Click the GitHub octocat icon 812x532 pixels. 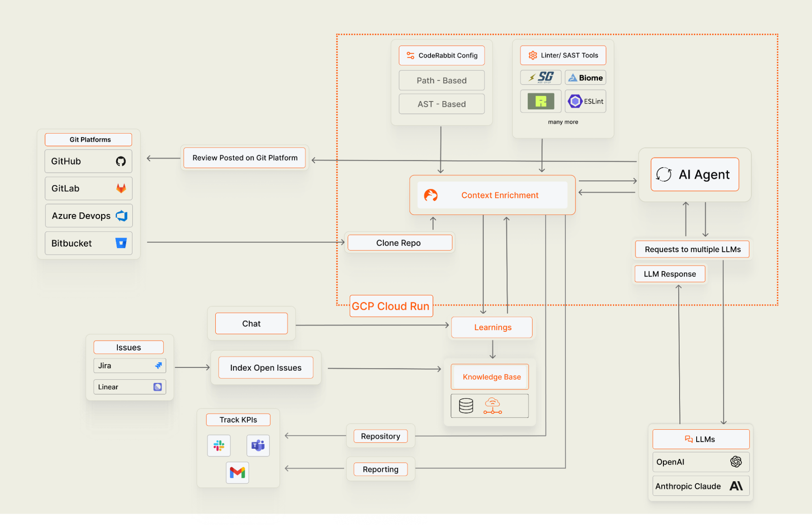click(121, 161)
